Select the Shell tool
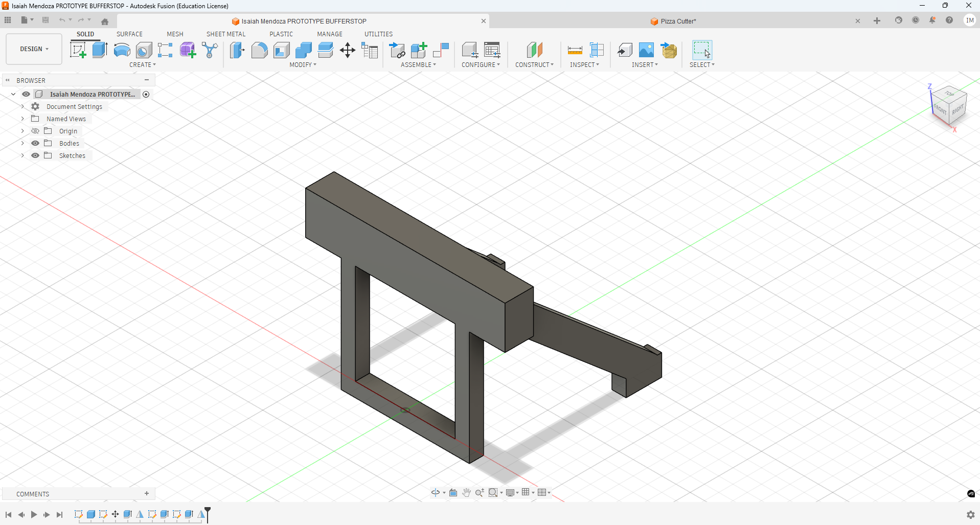Screen dimensions: 980x525 coord(281,50)
